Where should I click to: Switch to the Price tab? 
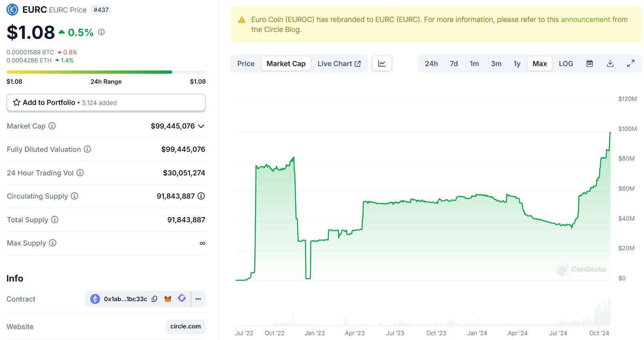pos(246,63)
